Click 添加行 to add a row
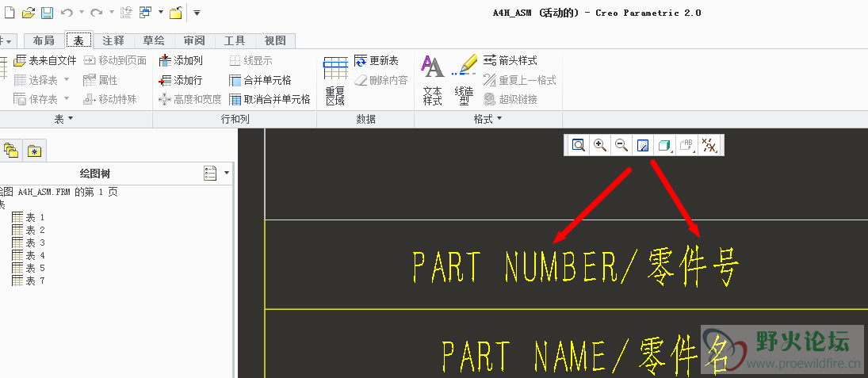The image size is (868, 378). tap(181, 80)
